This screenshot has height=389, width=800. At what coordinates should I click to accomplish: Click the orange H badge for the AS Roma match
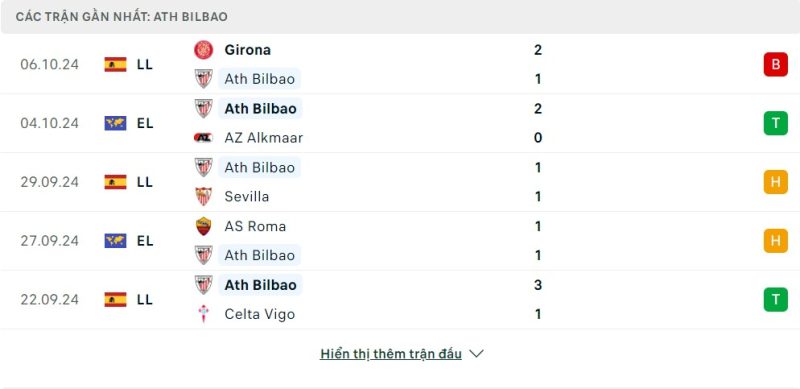pos(776,241)
